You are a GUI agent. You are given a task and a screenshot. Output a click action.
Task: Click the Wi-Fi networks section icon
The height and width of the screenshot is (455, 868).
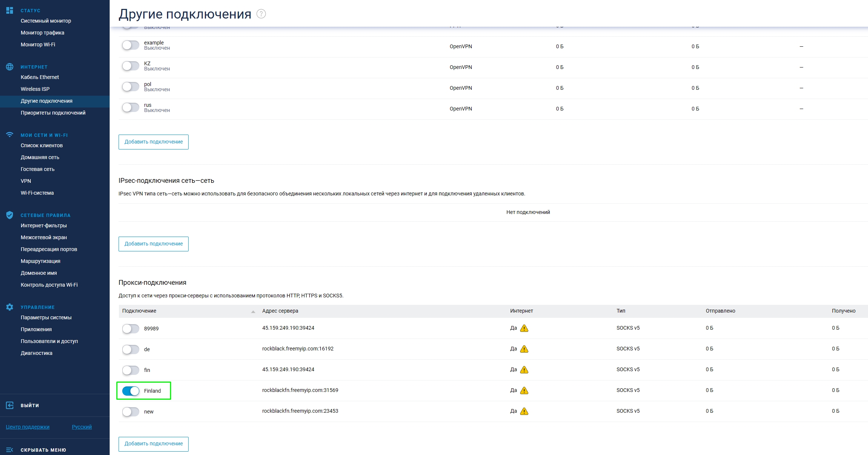click(10, 135)
